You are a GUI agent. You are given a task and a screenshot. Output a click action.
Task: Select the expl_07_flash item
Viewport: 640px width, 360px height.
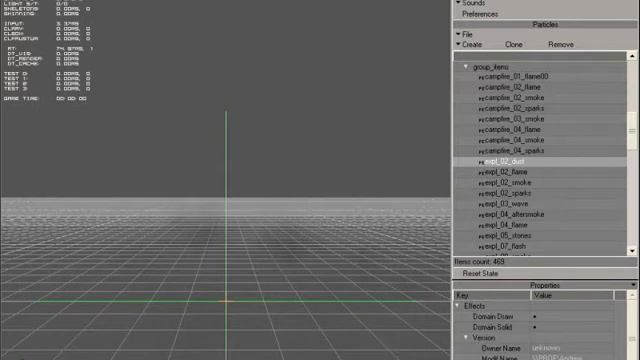pos(505,246)
